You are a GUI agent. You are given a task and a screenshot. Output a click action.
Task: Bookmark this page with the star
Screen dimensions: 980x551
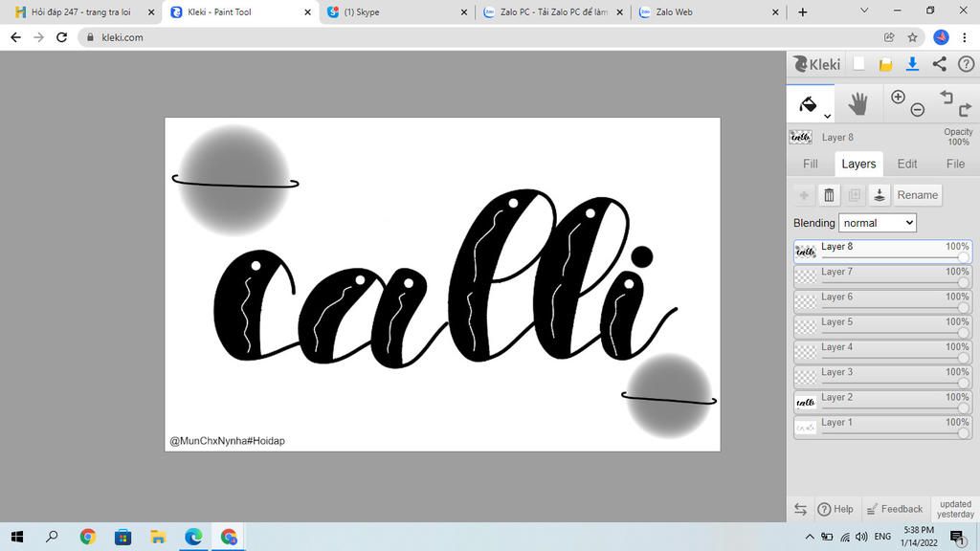(x=912, y=37)
